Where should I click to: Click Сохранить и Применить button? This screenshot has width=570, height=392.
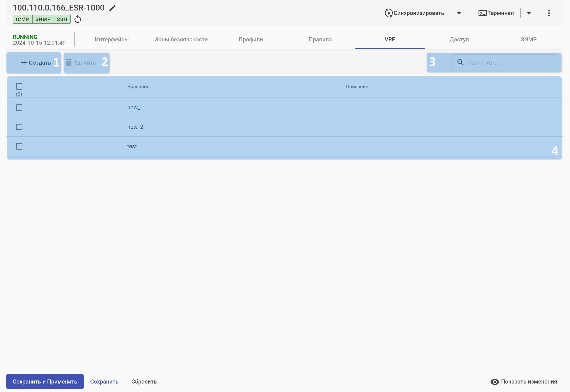pos(45,382)
